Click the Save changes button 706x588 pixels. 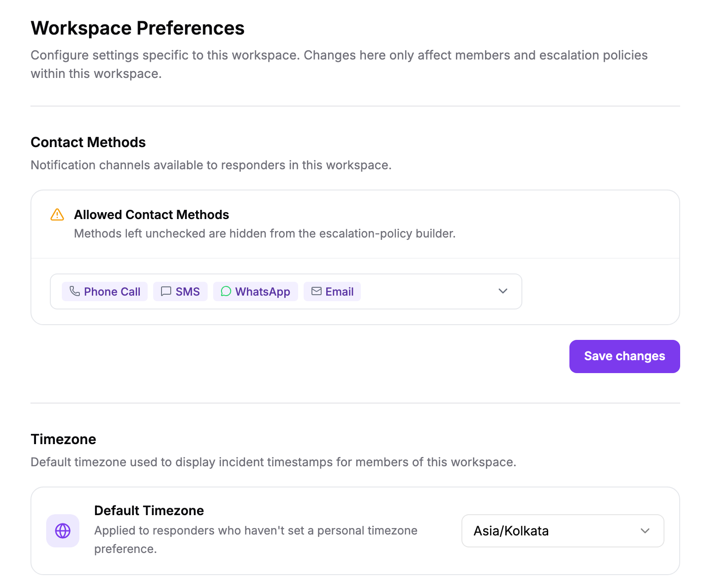624,356
